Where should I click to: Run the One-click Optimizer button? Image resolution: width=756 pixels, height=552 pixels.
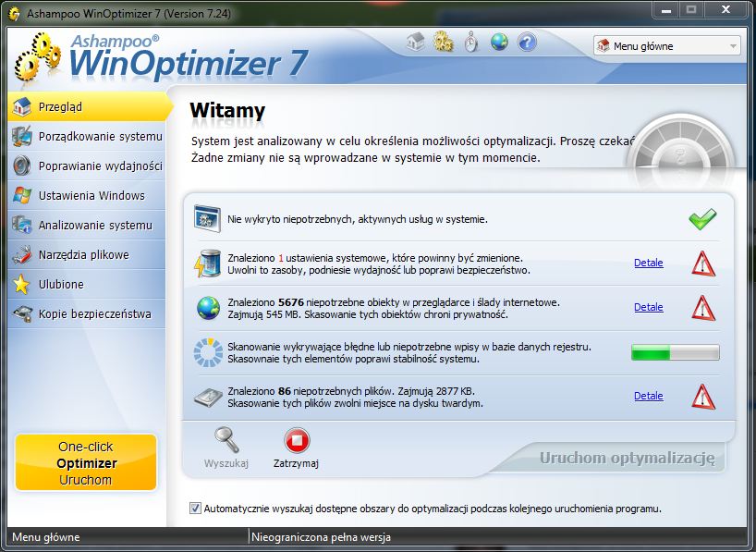86,462
